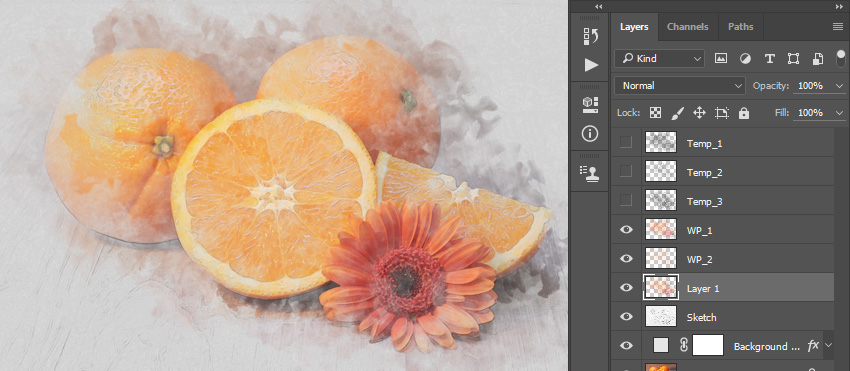Lock transparent pixels icon

click(655, 113)
